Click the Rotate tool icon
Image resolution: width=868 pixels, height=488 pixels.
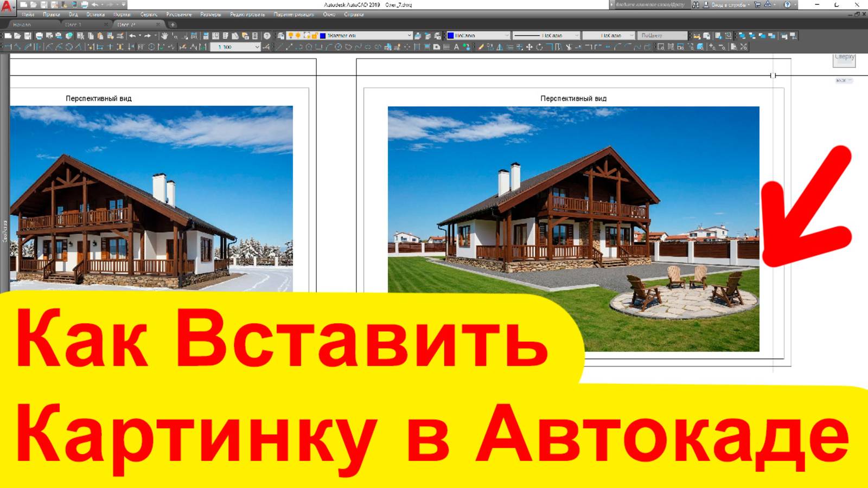tap(540, 47)
